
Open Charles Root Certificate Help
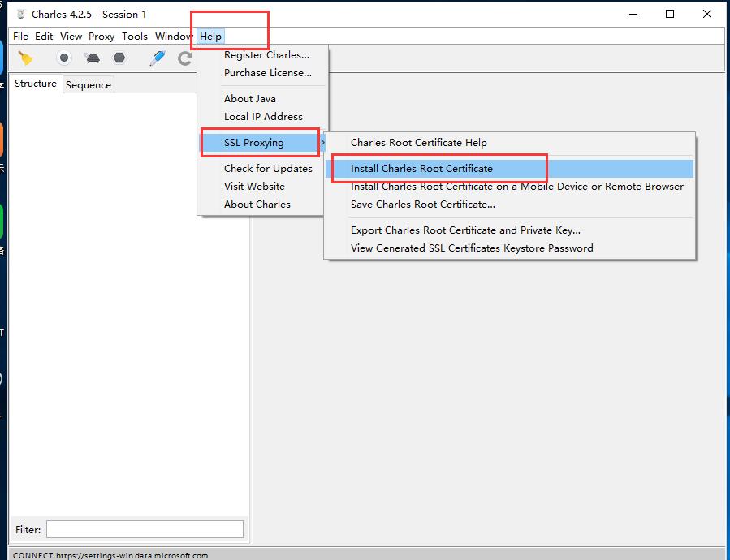[x=509, y=143]
